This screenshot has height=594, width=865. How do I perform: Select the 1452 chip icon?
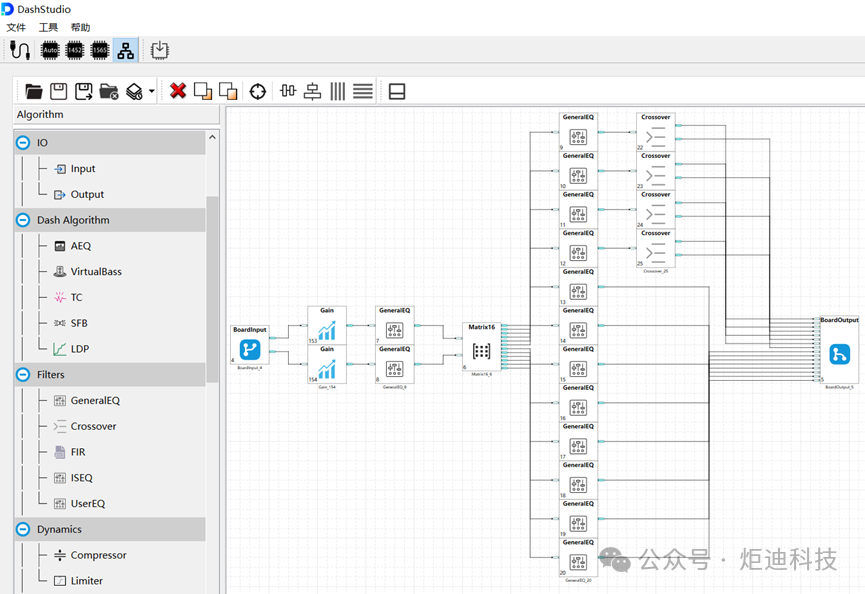coord(75,49)
